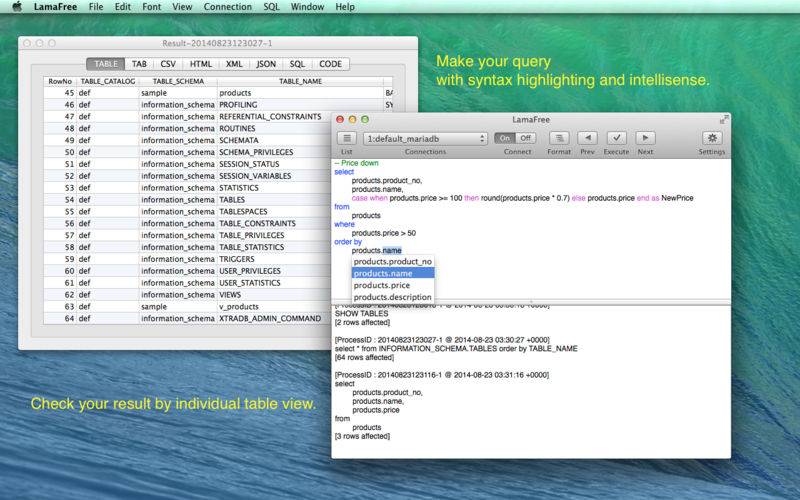Viewport: 800px width, 500px height.
Task: Open the 1:default_mariadb connections dropdown
Action: point(425,139)
